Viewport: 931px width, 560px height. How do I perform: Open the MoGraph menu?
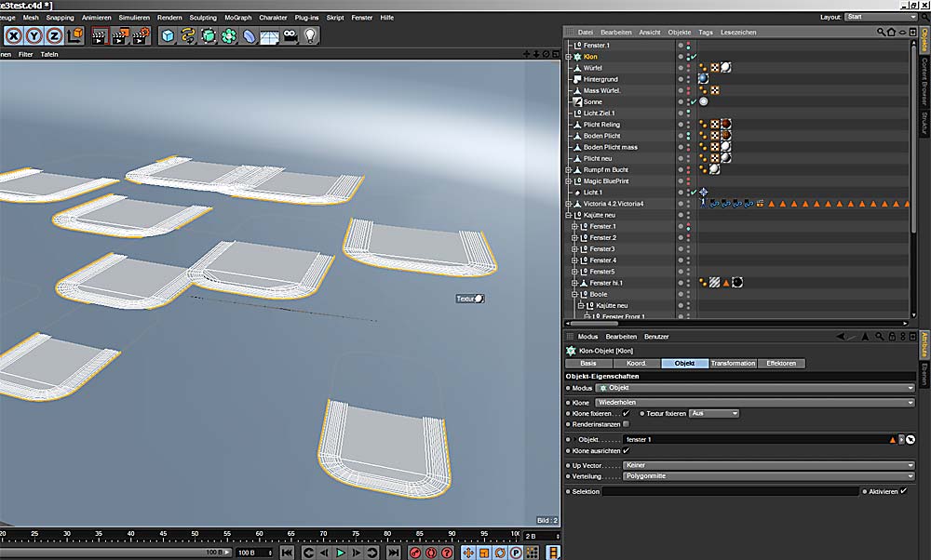[238, 17]
